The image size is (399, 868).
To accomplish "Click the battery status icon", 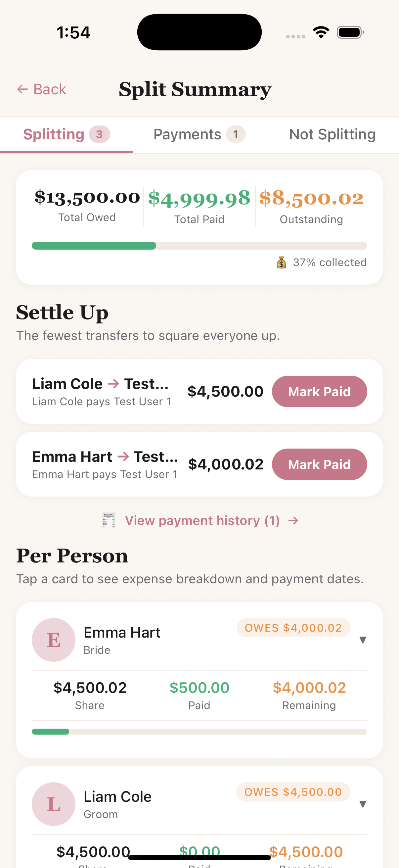I will 350,32.
